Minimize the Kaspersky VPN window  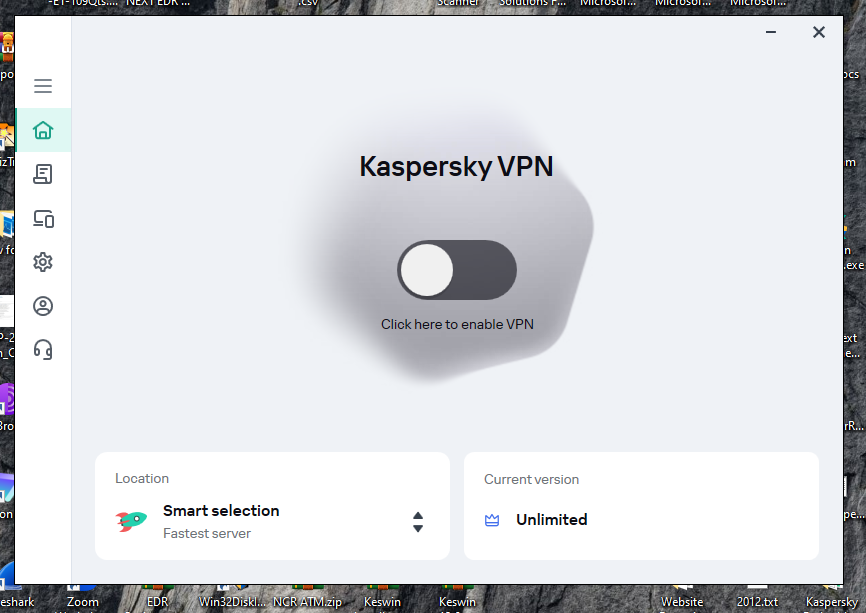771,32
